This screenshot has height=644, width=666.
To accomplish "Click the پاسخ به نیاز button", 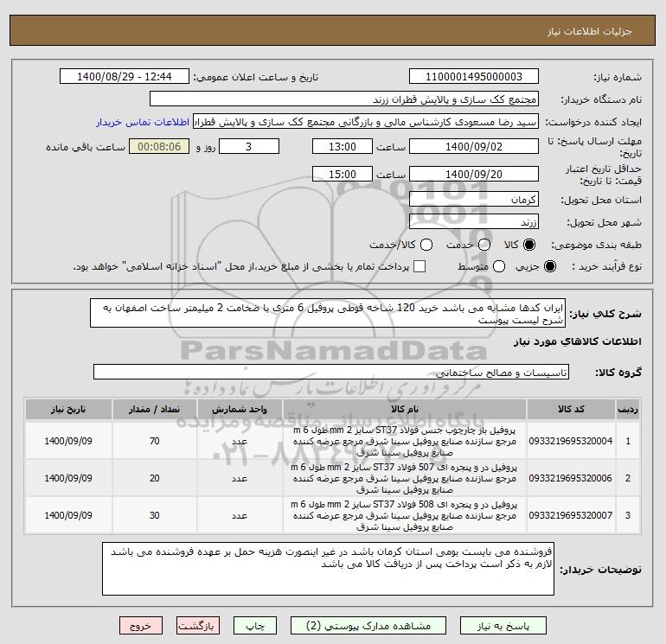I will (x=503, y=626).
